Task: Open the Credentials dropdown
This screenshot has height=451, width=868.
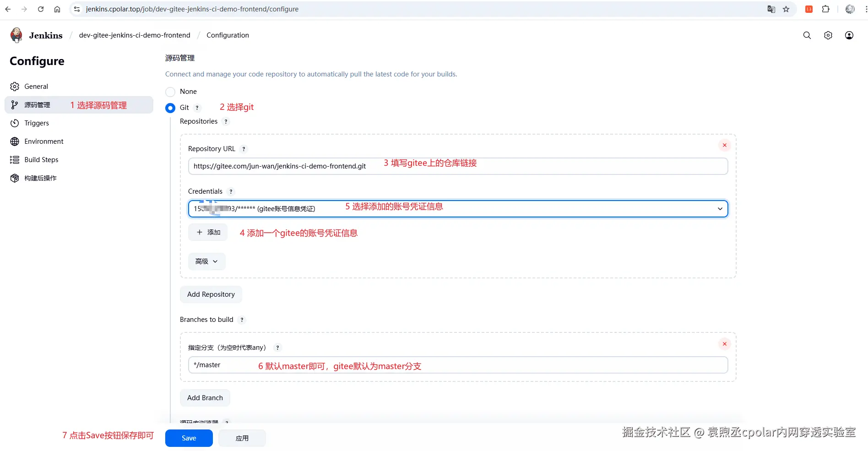Action: pos(458,209)
